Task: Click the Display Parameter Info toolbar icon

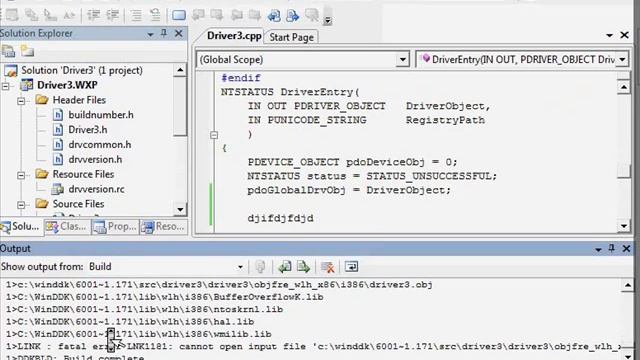Action: [x=31, y=16]
